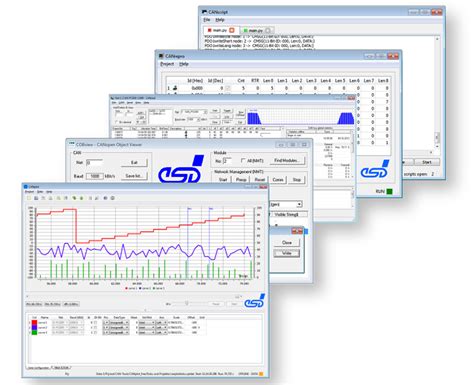Click the red color swatch of curve 1
Image resolution: width=474 pixels, height=385 pixels.
click(34, 323)
